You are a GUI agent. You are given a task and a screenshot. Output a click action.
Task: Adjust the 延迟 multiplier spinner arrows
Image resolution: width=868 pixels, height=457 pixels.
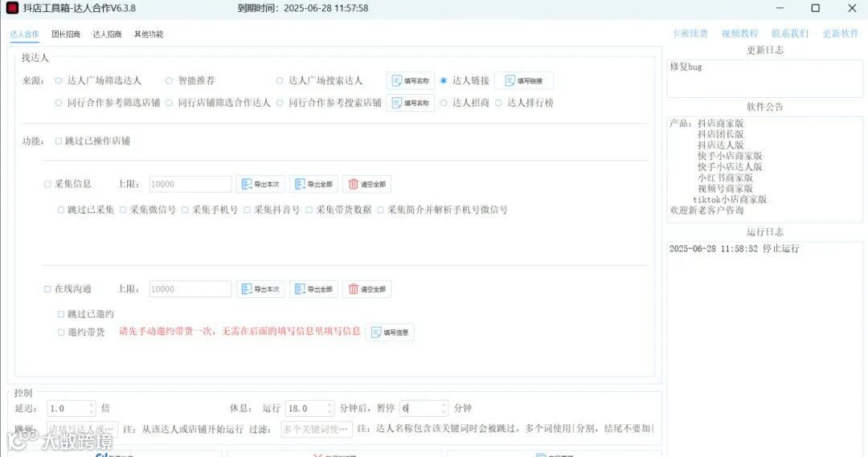pos(92,408)
